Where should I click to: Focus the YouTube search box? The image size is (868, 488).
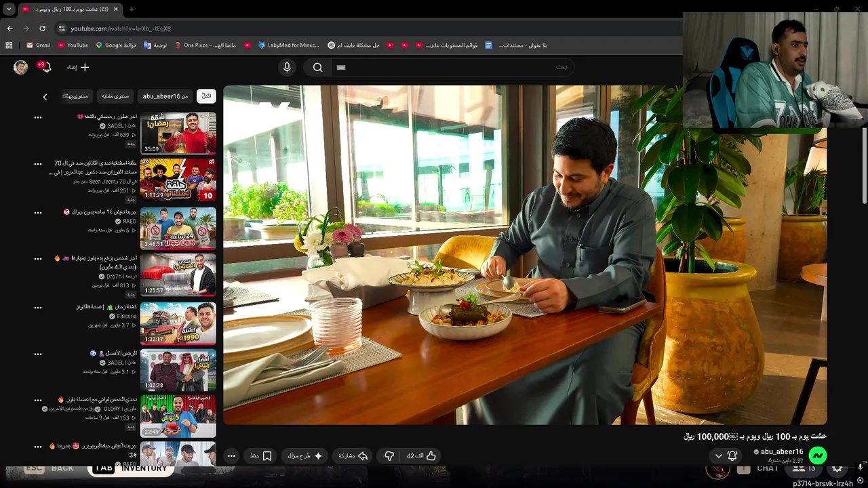(453, 67)
